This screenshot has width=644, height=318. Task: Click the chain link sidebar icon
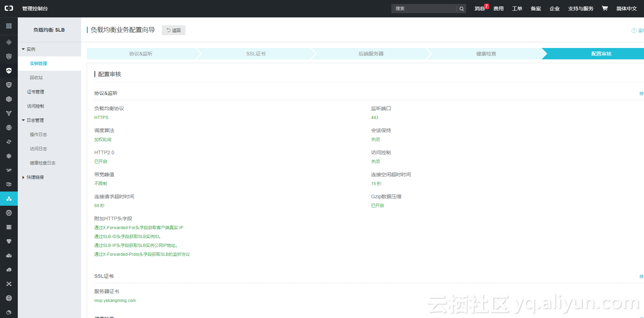9,142
